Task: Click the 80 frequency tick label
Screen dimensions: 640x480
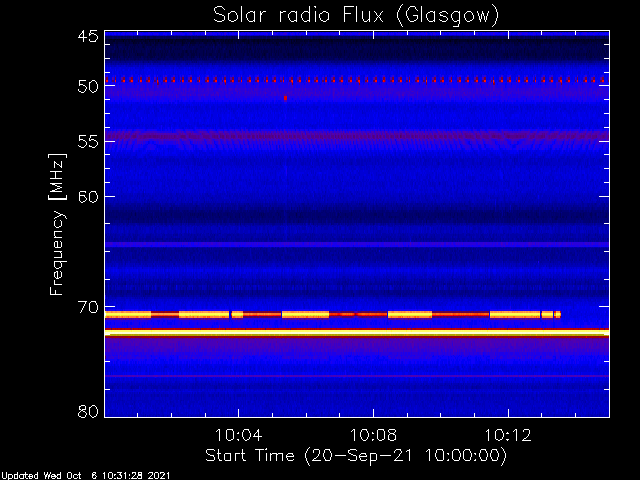Action: coord(88,411)
